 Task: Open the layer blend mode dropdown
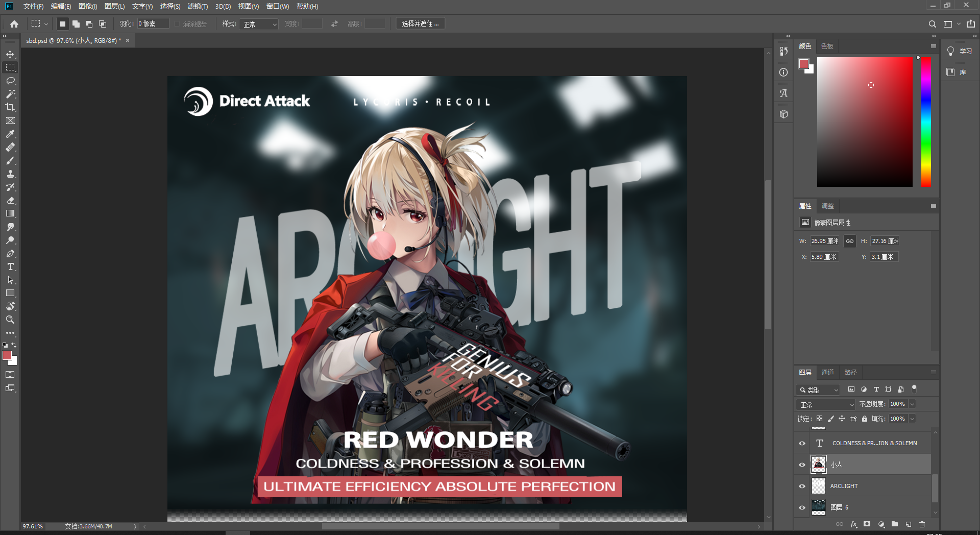click(x=825, y=404)
